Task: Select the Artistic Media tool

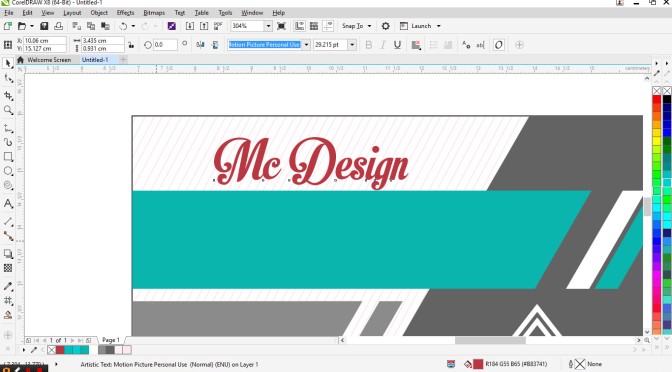Action: 8,142
